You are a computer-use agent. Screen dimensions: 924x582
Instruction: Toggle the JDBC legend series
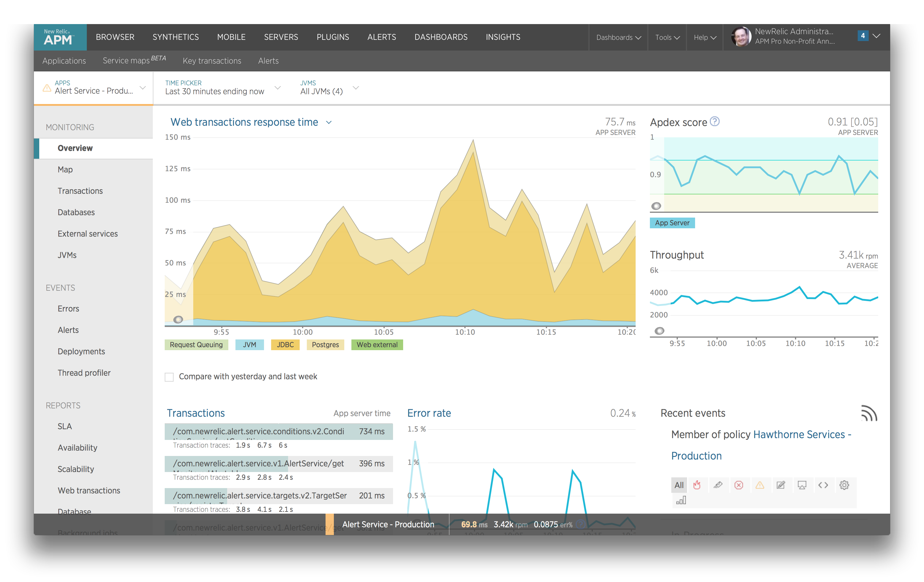[x=285, y=345]
